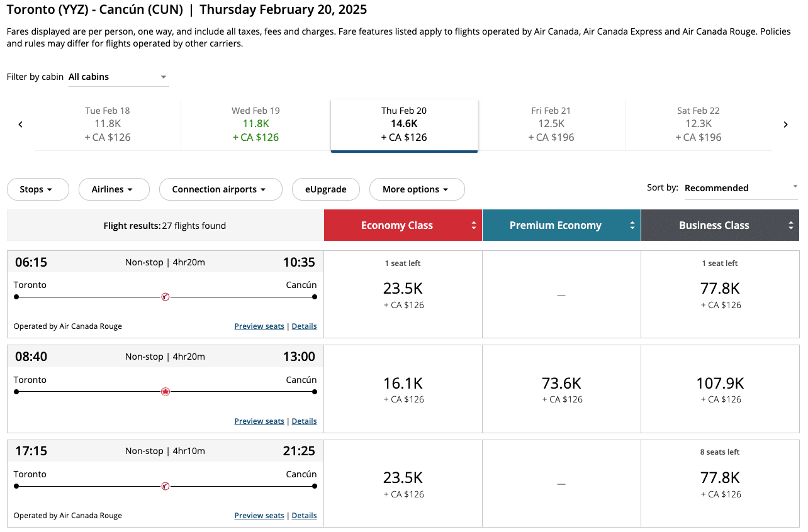Open the Filter by cabin dropdown

[119, 77]
